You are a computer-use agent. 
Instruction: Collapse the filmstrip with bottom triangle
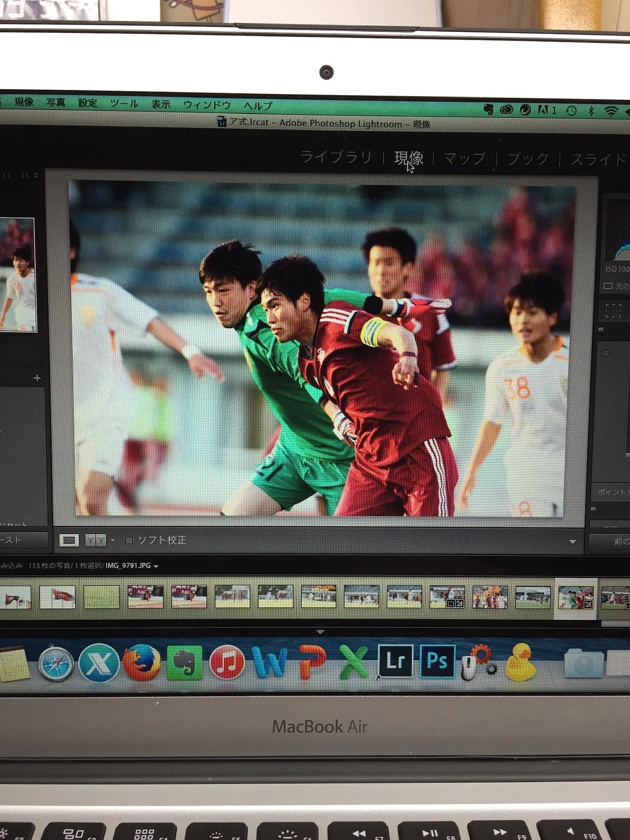[320, 632]
